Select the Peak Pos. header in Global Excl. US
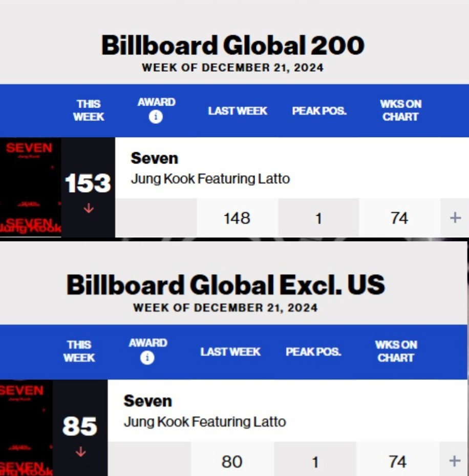Image resolution: width=469 pixels, height=476 pixels. coord(313,352)
